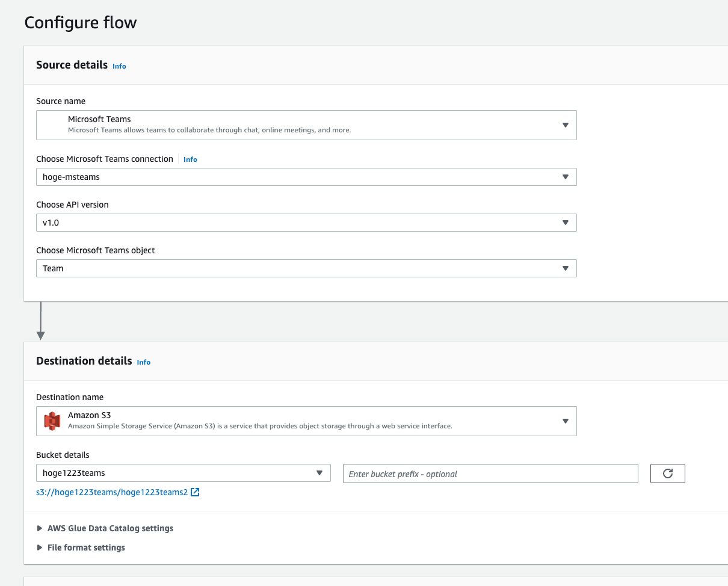Click the bucket prefix input field

[x=490, y=473]
